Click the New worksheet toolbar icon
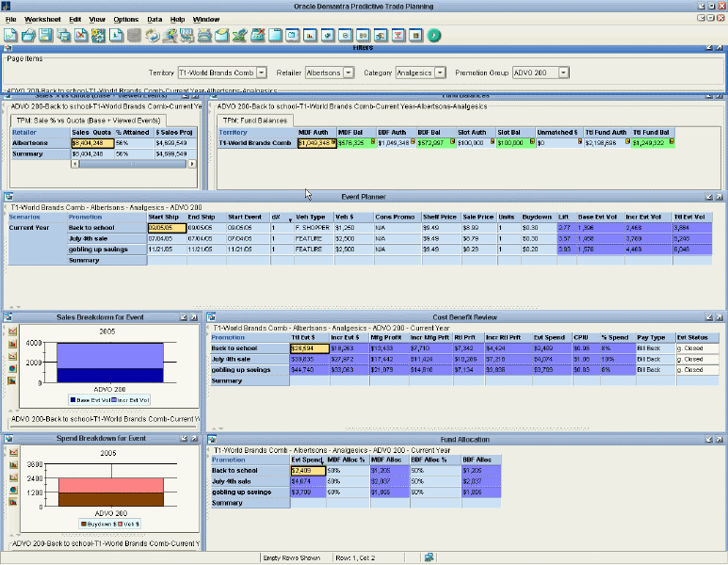Image resolution: width=728 pixels, height=565 pixels. tap(11, 36)
